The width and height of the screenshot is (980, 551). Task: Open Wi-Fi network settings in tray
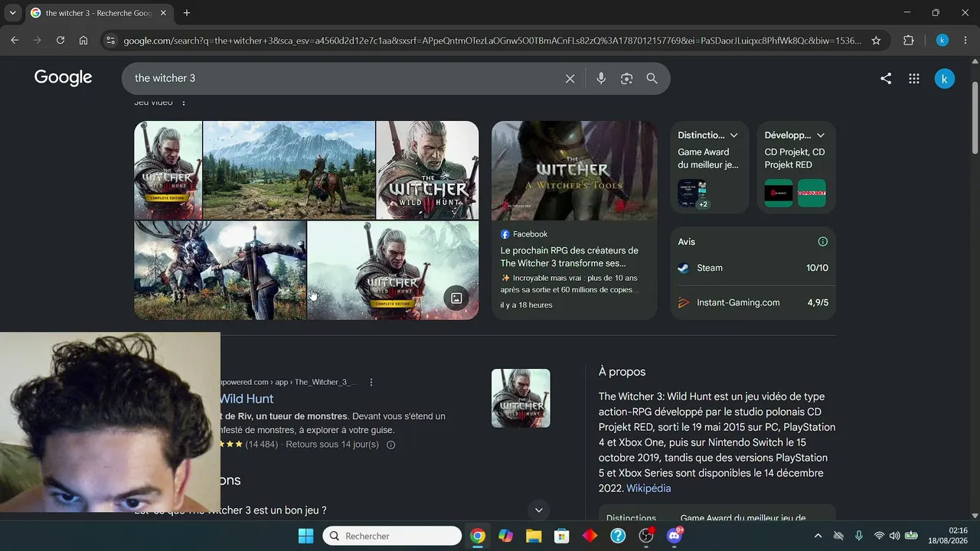pos(879,536)
